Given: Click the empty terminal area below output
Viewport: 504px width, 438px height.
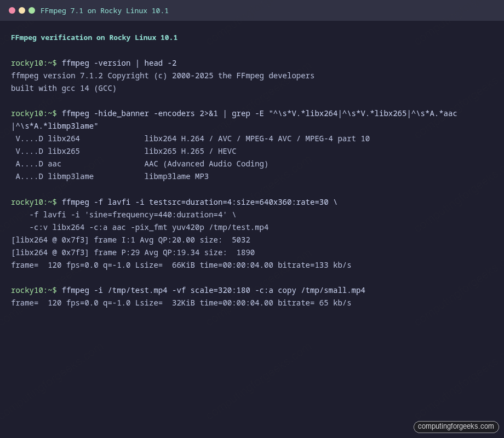Looking at the screenshot, I should click(x=252, y=361).
